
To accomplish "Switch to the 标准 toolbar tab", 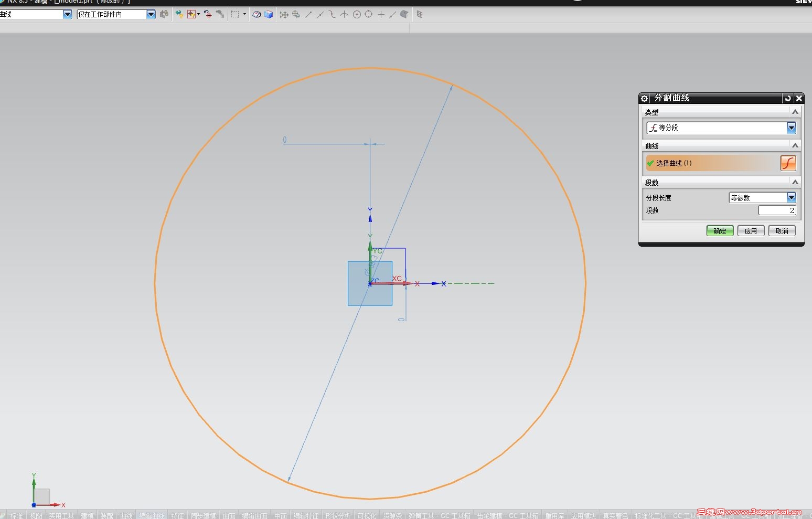I will (x=17, y=515).
